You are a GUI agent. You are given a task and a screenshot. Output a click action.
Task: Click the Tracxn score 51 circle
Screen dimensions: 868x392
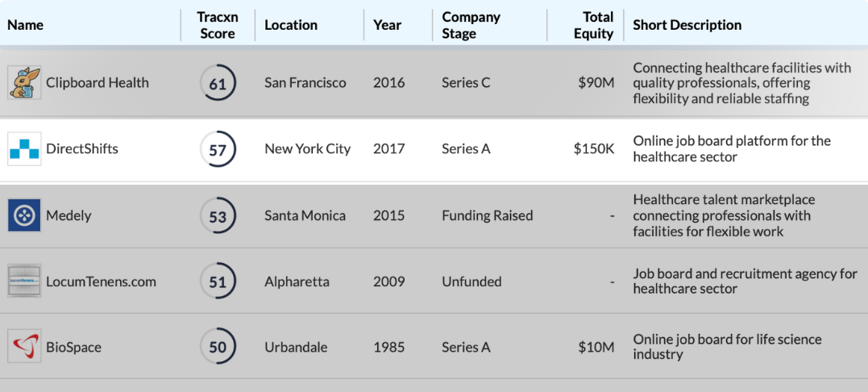click(x=218, y=281)
